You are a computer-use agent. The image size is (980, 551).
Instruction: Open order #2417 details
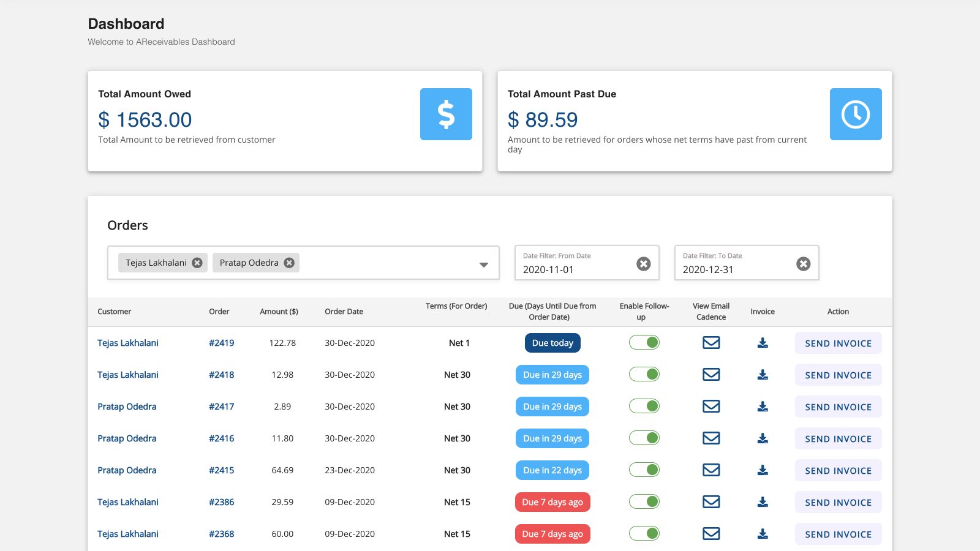click(x=222, y=407)
